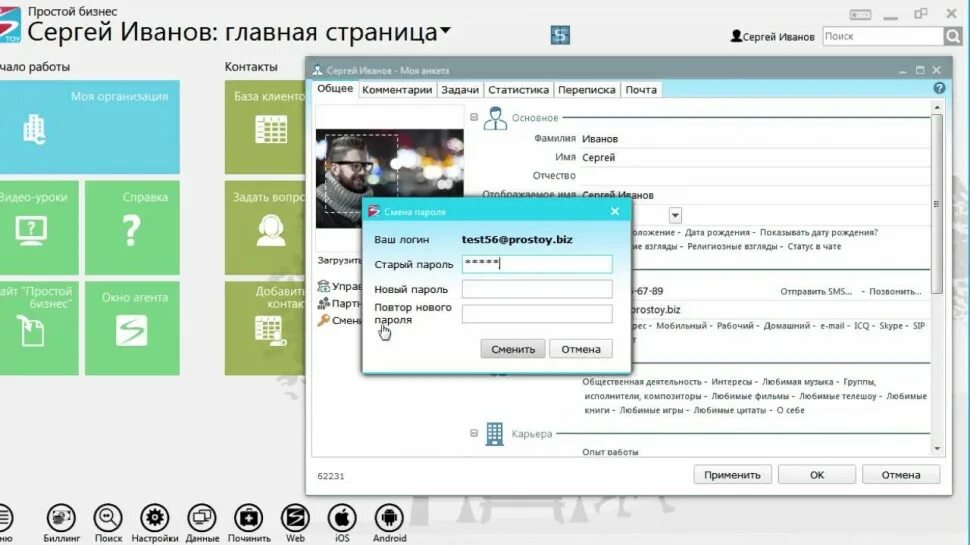Switch to the Задачи tab

460,90
